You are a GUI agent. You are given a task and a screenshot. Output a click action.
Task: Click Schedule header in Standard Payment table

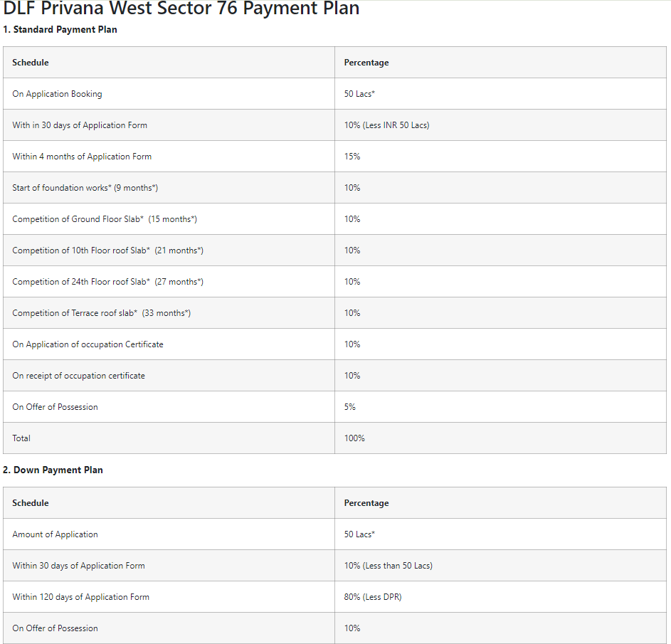[x=31, y=63]
